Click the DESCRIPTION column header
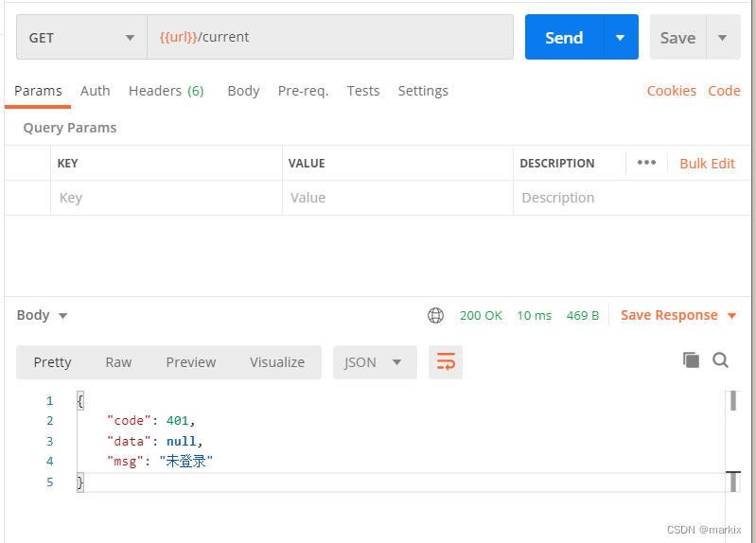 [x=557, y=164]
